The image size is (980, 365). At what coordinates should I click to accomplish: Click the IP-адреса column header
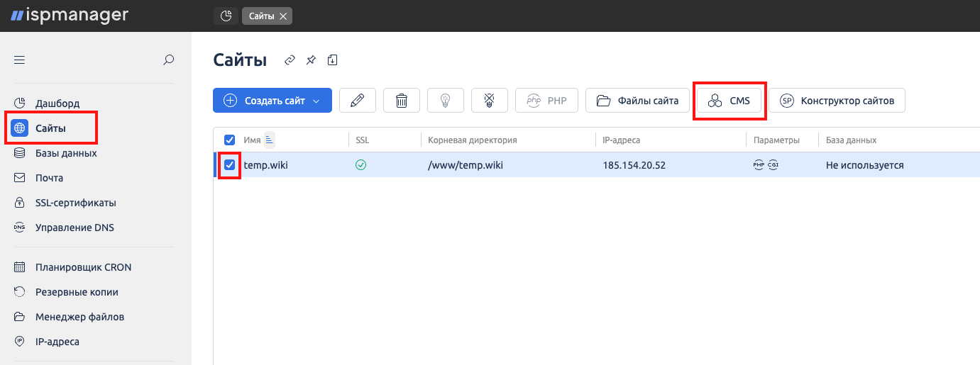(x=621, y=140)
